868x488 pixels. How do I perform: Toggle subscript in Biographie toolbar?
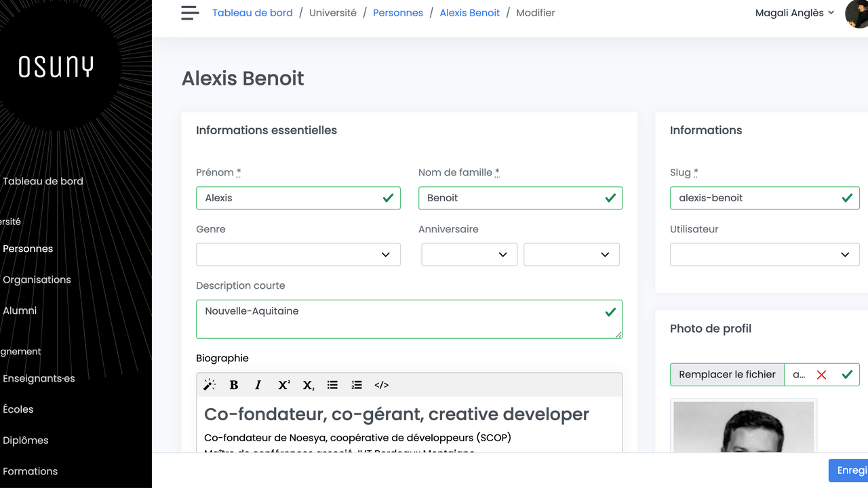pos(308,385)
